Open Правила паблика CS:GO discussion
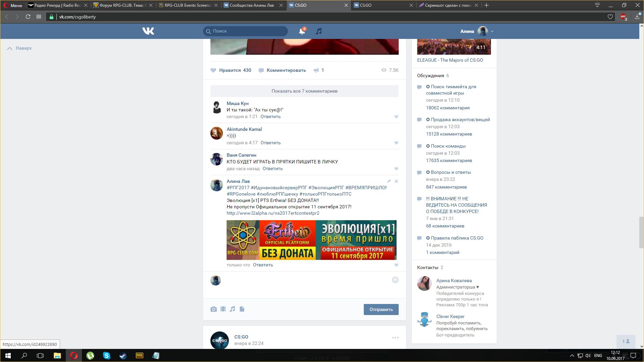 click(x=454, y=238)
